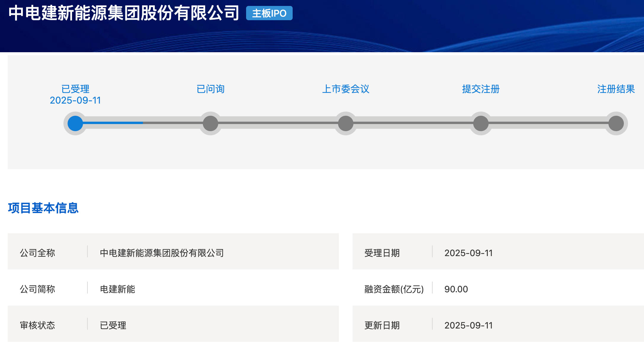Click the 已问询 gray progress node

(211, 123)
